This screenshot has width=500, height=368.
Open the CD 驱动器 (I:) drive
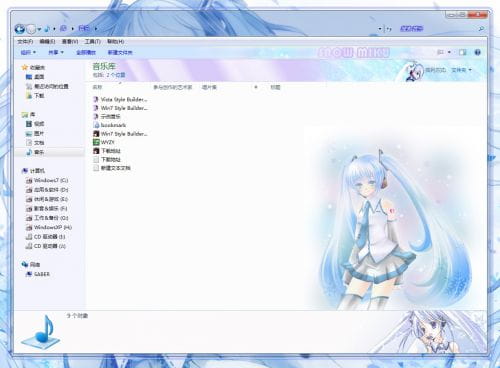45,237
